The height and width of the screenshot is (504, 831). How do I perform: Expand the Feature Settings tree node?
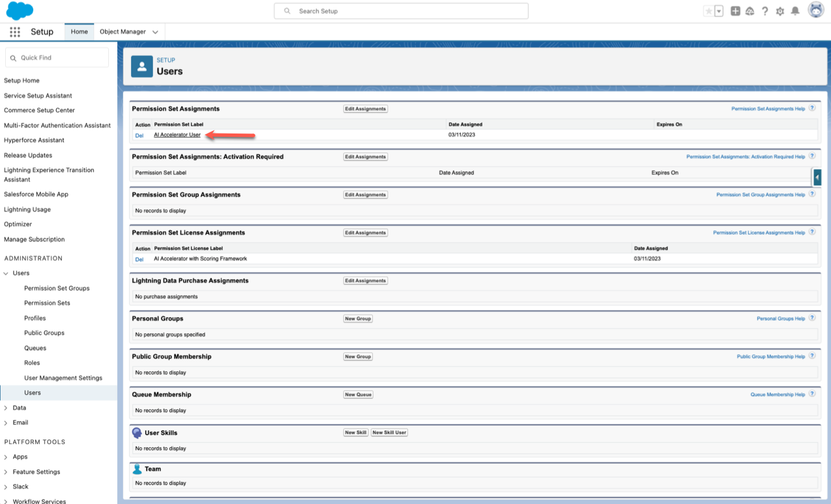(7, 472)
